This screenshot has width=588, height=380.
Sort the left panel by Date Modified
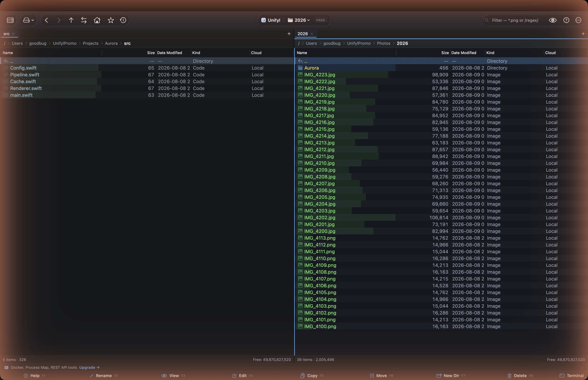pos(170,53)
